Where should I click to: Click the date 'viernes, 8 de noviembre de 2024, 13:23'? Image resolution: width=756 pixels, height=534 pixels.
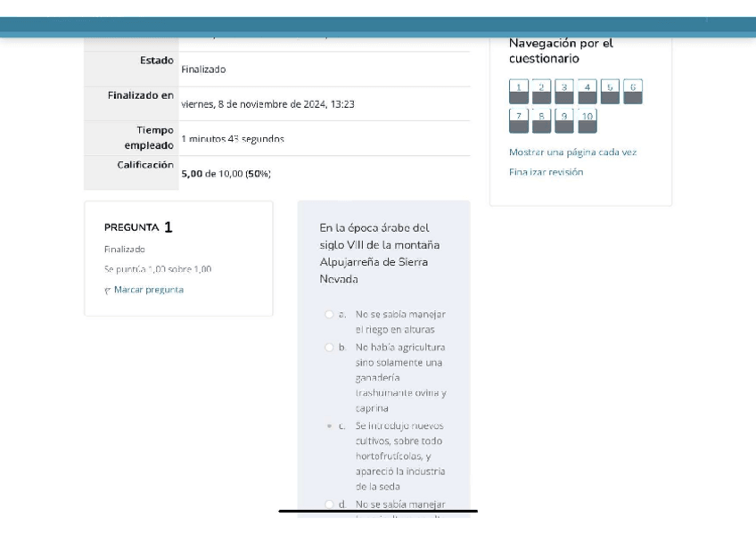[x=267, y=104]
